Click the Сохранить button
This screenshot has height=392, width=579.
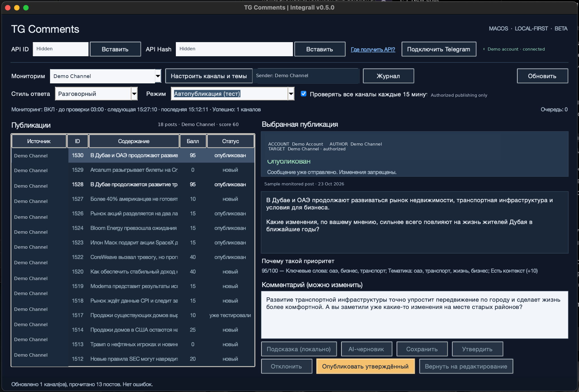(422, 349)
